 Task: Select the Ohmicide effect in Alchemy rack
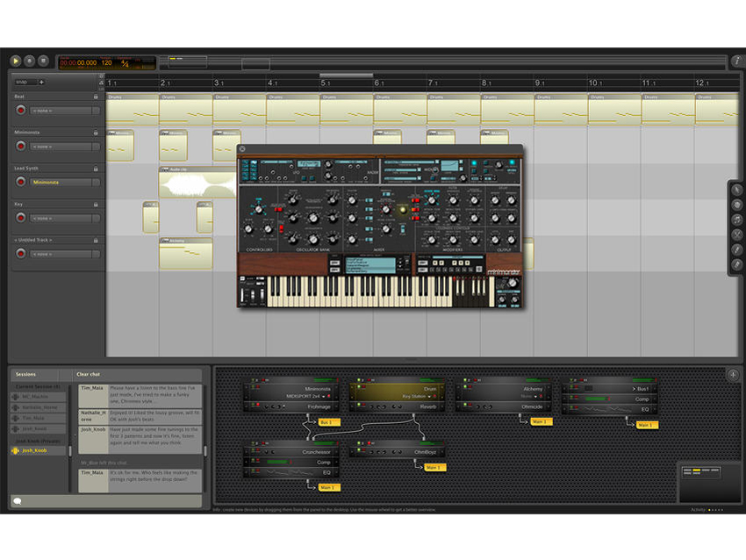504,406
